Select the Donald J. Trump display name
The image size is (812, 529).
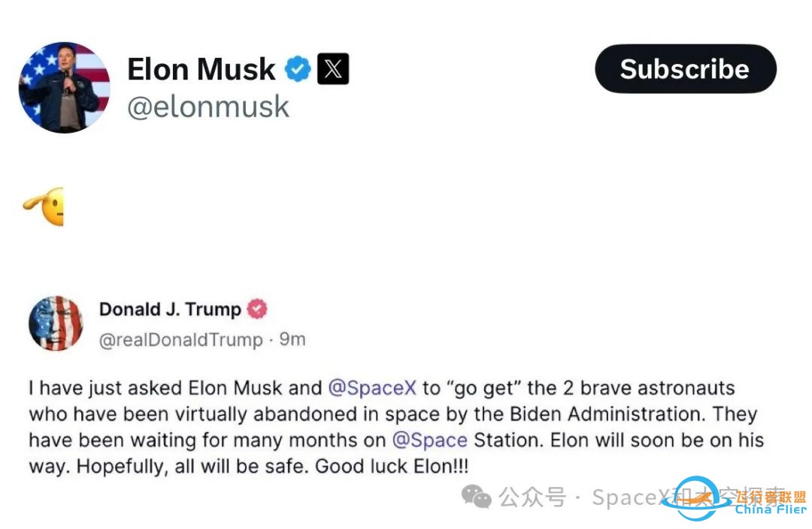pos(169,308)
